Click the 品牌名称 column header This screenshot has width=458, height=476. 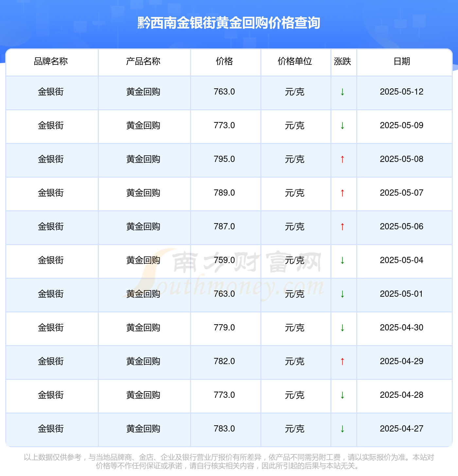pos(51,61)
